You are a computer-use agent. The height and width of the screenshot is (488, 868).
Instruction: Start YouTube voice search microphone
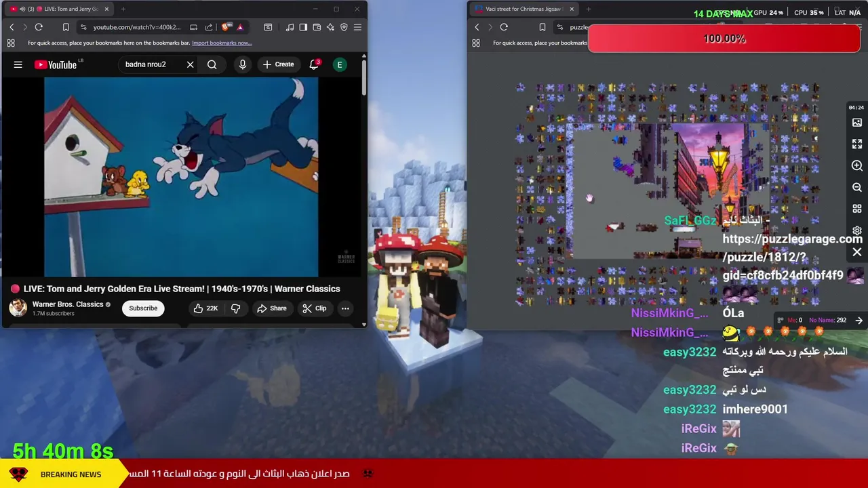pyautogui.click(x=243, y=64)
